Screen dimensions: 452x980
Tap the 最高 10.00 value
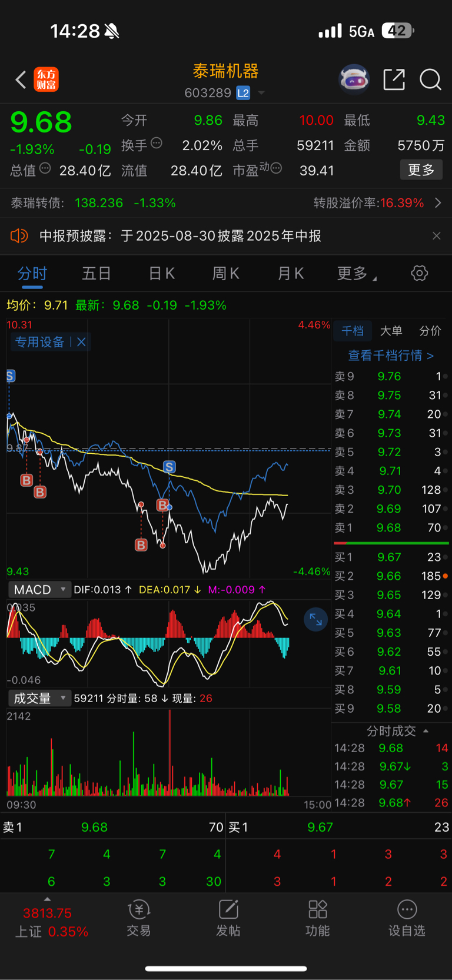pyautogui.click(x=316, y=121)
